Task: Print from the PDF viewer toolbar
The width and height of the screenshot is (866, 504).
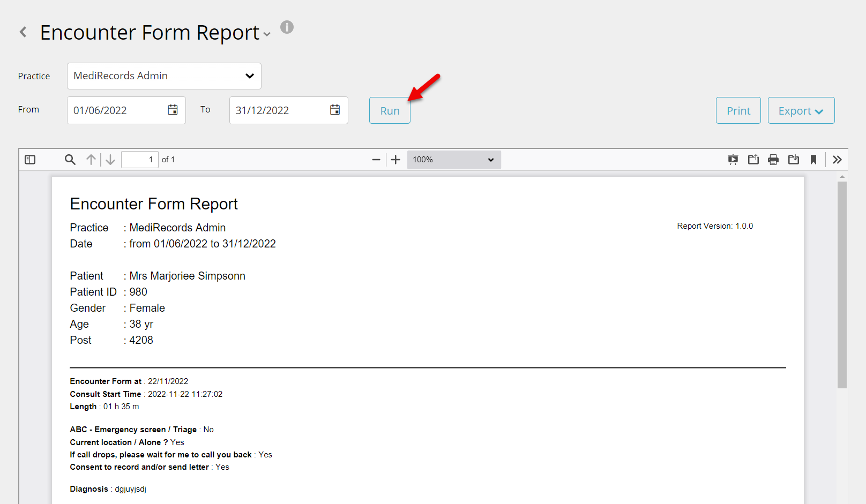Action: click(x=773, y=160)
